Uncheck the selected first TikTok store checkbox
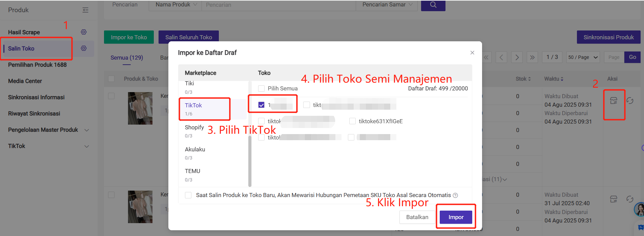 261,105
